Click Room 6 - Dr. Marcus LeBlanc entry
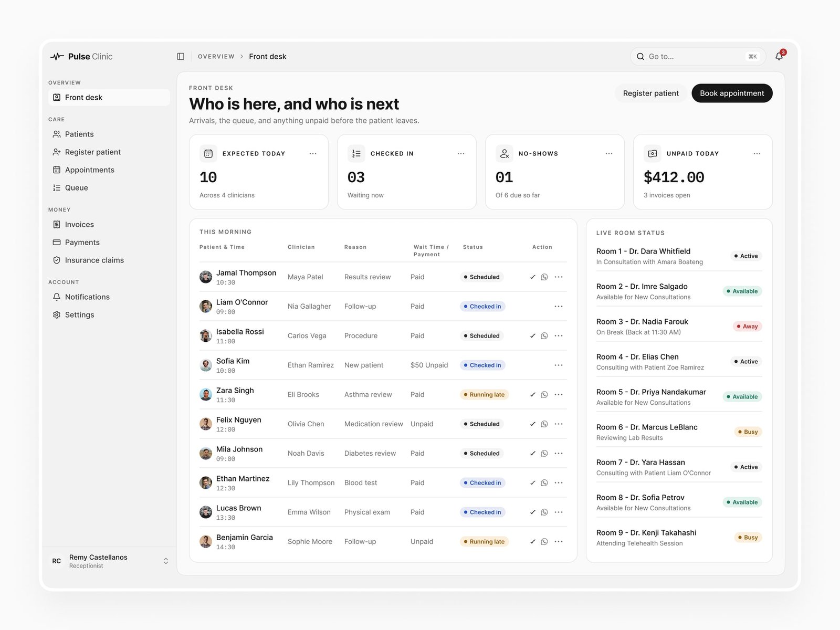The image size is (840, 630). [x=679, y=432]
